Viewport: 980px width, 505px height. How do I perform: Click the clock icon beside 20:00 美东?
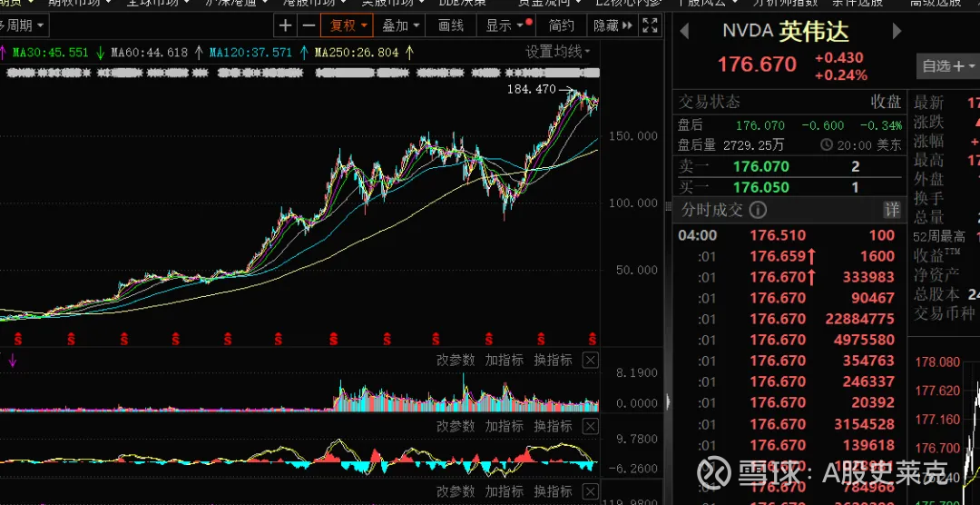point(827,145)
